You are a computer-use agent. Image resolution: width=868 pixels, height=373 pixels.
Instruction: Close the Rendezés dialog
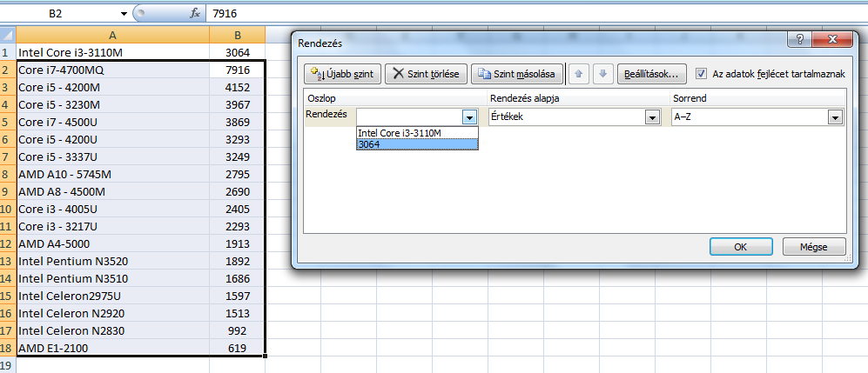[x=831, y=40]
